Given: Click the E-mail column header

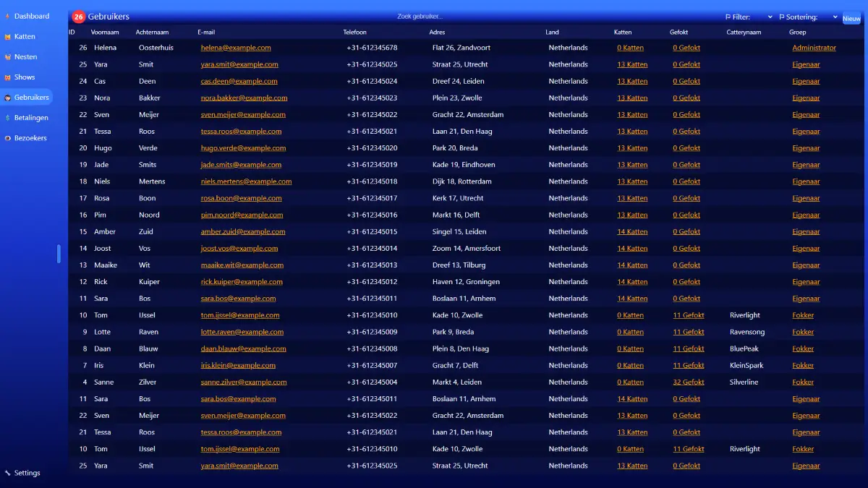Looking at the screenshot, I should coord(206,32).
